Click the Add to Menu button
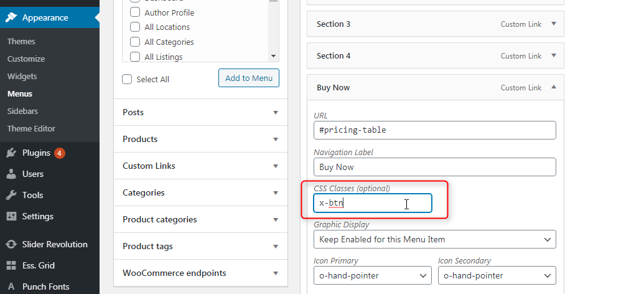 point(249,78)
